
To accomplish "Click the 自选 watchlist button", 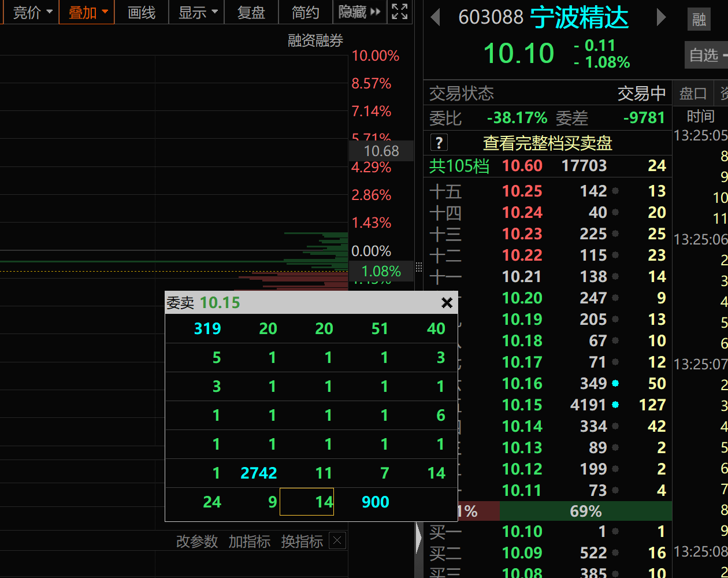I will tap(706, 55).
